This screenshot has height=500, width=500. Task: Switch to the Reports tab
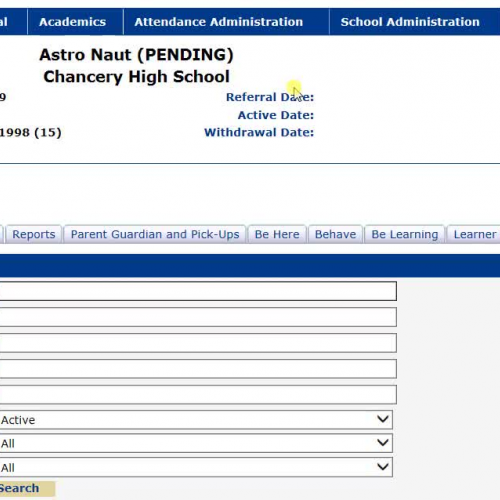click(34, 234)
